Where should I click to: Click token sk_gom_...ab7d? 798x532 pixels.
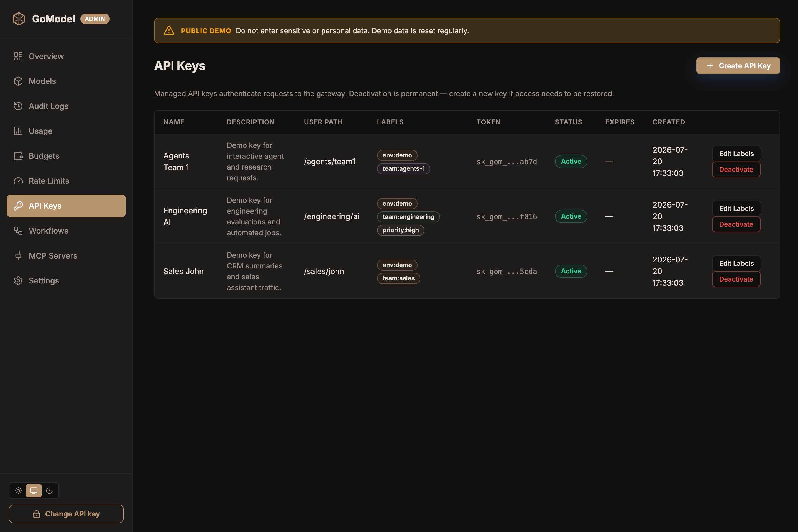[507, 162]
